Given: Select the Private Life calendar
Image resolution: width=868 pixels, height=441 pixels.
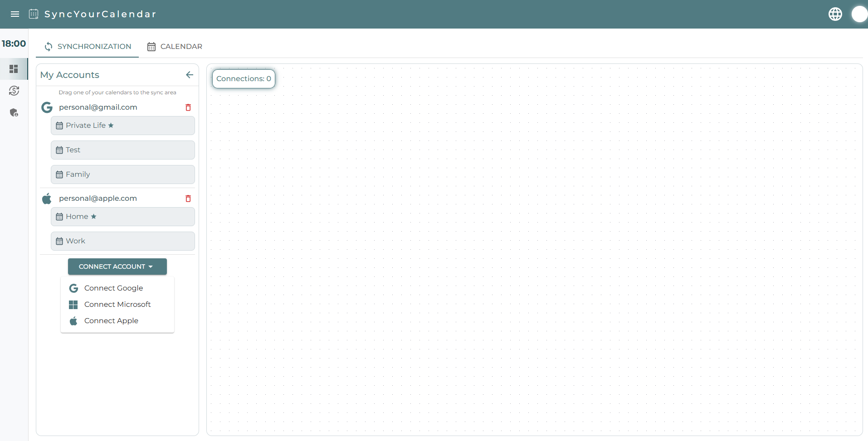Looking at the screenshot, I should (122, 126).
